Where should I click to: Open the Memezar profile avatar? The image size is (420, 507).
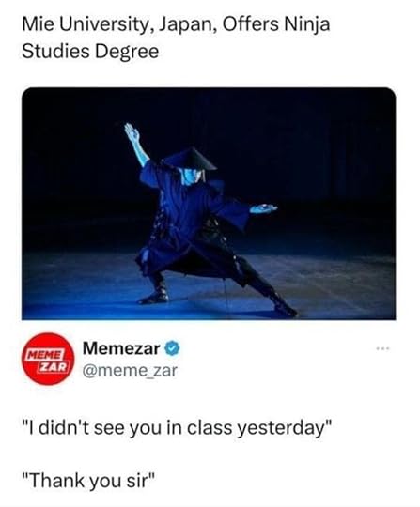[48, 359]
